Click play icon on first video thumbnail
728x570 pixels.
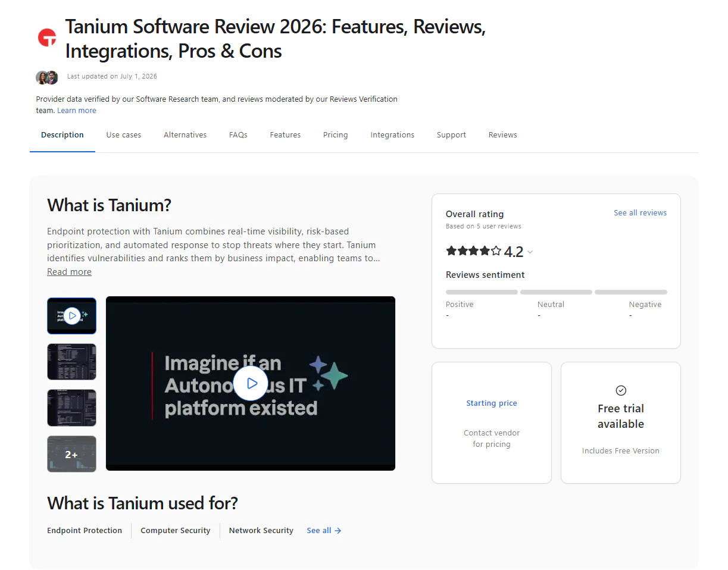tap(71, 315)
